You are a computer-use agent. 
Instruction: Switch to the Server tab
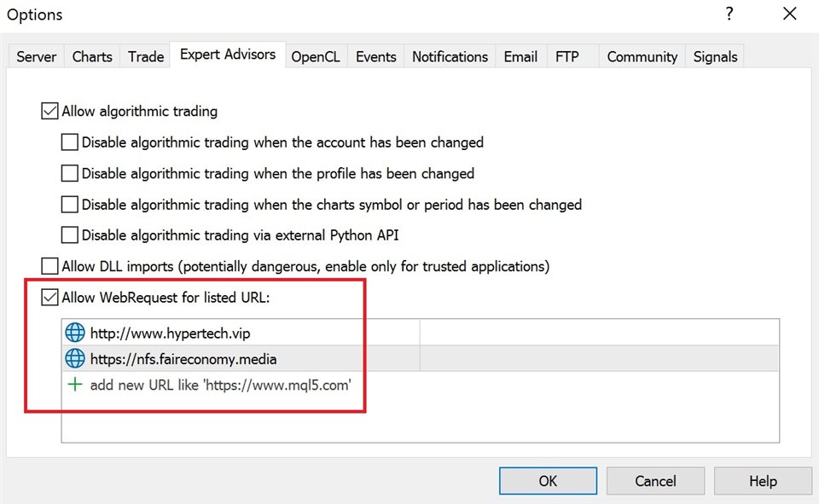(x=37, y=57)
